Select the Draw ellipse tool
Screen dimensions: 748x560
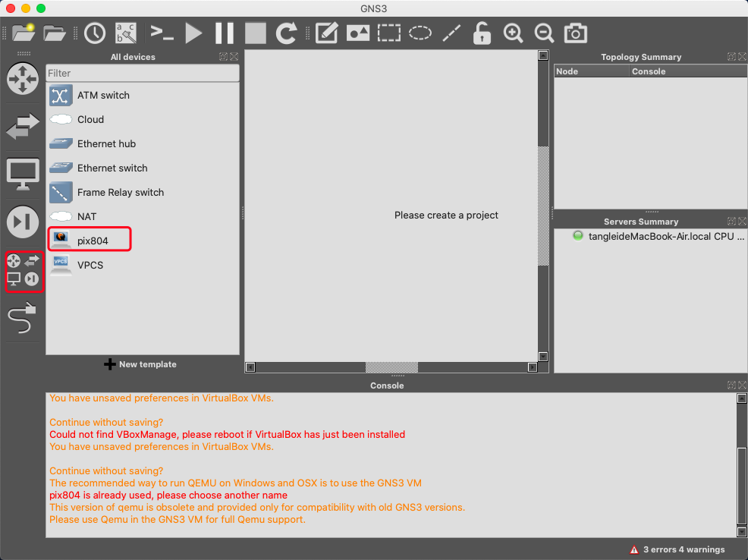click(x=420, y=33)
